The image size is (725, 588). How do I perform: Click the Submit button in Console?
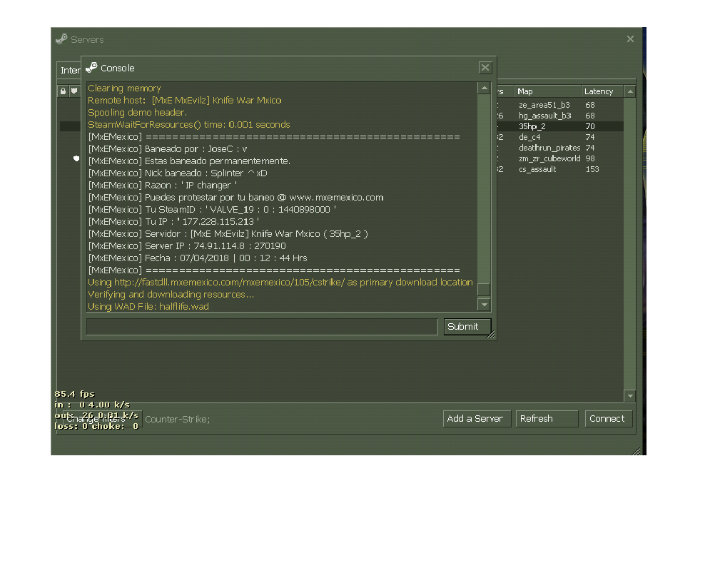[x=467, y=326]
